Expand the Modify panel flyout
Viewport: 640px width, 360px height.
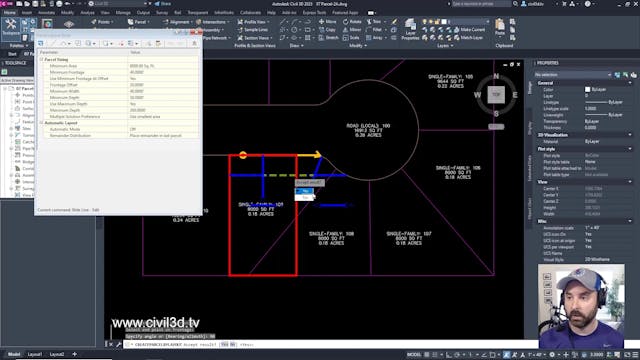pyautogui.click(x=358, y=46)
